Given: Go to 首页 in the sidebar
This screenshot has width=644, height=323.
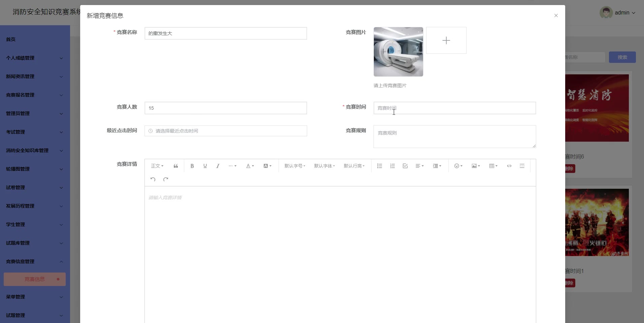Looking at the screenshot, I should [35, 39].
